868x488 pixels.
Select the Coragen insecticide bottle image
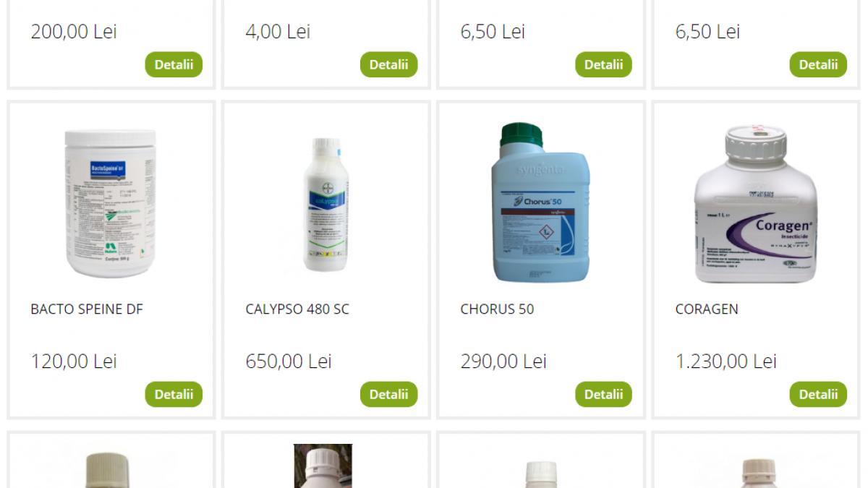[756, 204]
